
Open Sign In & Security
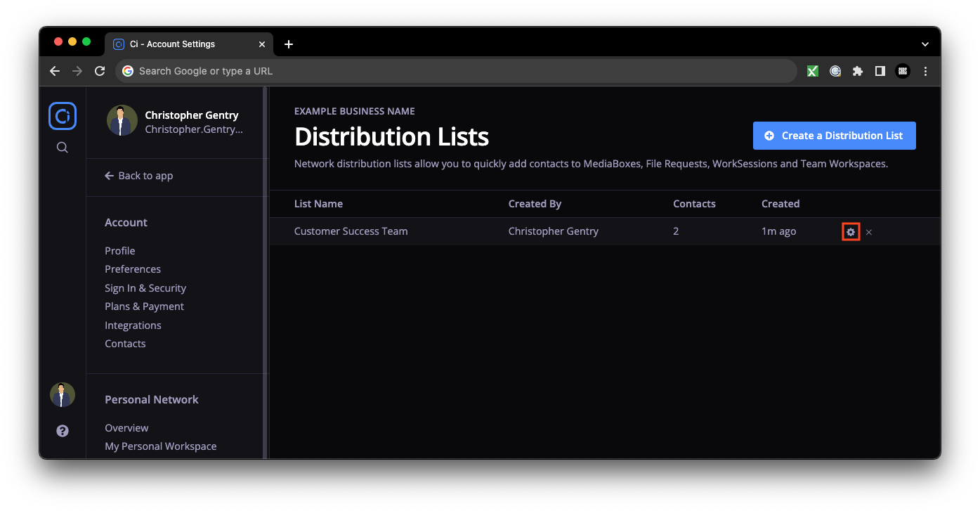click(x=145, y=288)
